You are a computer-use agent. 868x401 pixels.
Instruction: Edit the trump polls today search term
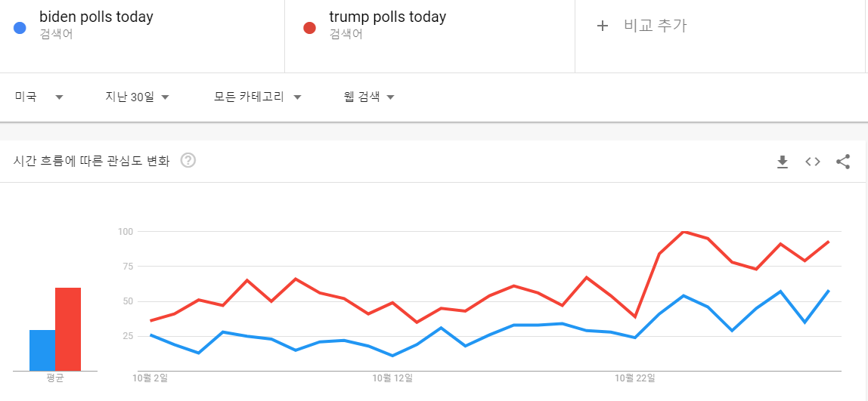tap(387, 17)
